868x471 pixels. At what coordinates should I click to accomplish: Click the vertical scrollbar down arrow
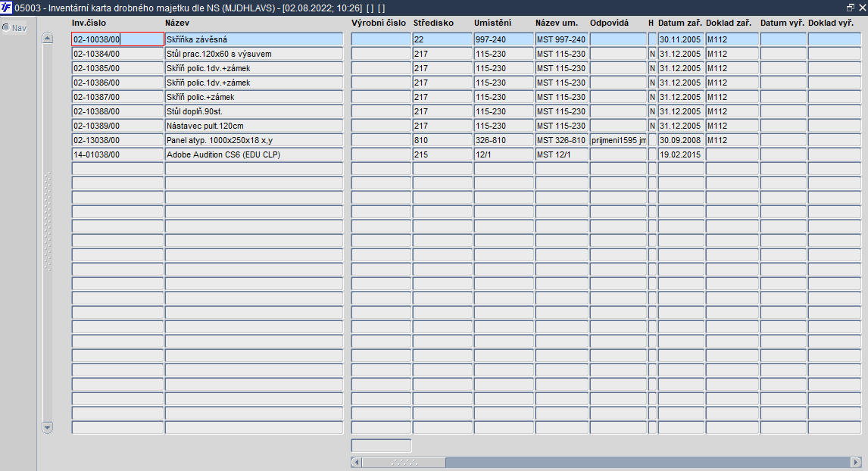pos(48,427)
